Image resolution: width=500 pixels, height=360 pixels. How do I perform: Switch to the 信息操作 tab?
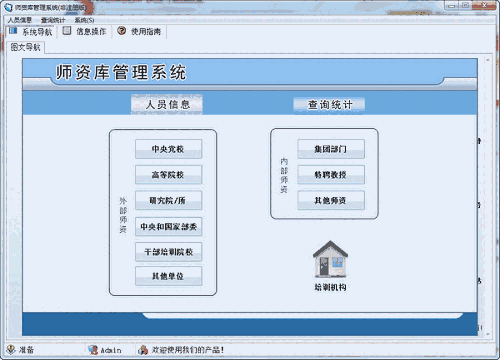(x=85, y=32)
